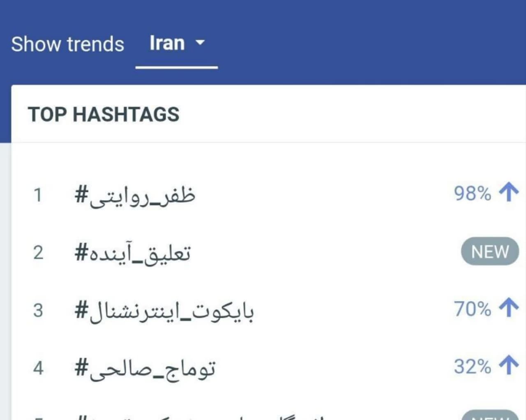This screenshot has width=526, height=420.
Task: Click the dropdown caret next to Iran
Action: 201,43
